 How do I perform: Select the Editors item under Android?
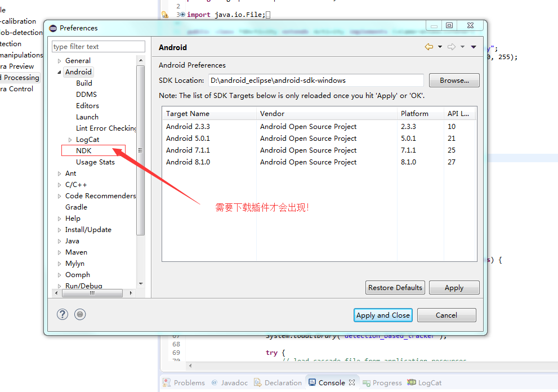tap(87, 106)
